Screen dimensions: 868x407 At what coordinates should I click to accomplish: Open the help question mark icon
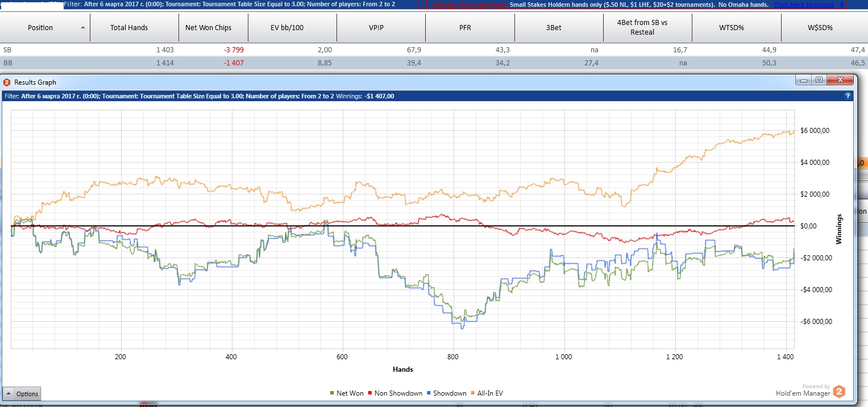click(847, 96)
